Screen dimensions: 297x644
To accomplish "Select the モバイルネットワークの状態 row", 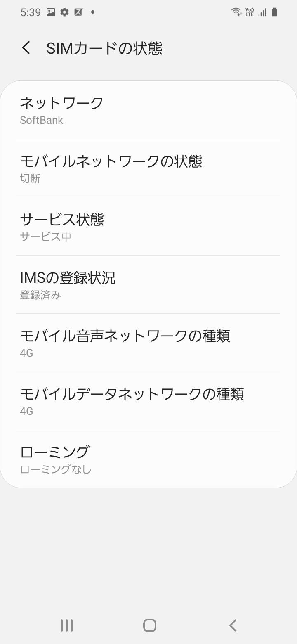I will tap(148, 168).
